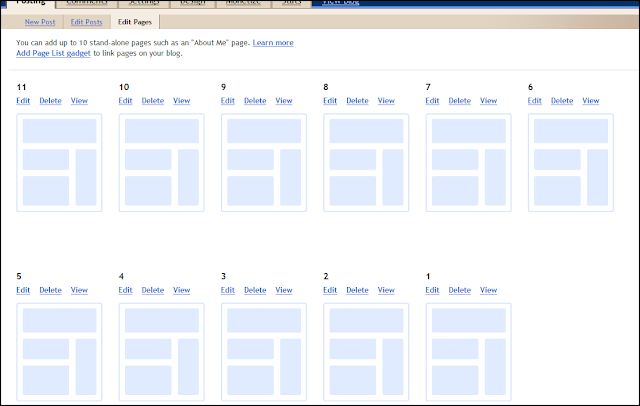
Task: Open the layout thumbnail of page 2
Action: pos(366,352)
